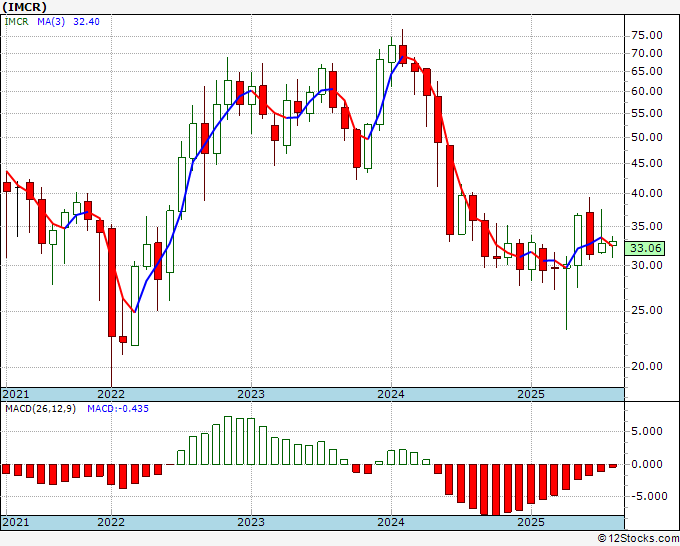Screen dimensions: 680x546
Task: Click 2021 on the MACD timeline
Action: 16,522
